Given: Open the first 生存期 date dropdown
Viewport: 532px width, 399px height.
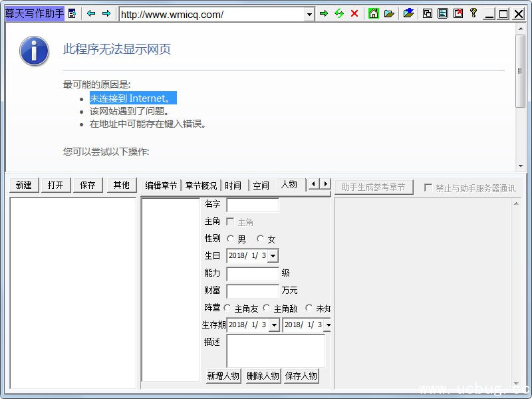Looking at the screenshot, I should (x=274, y=325).
